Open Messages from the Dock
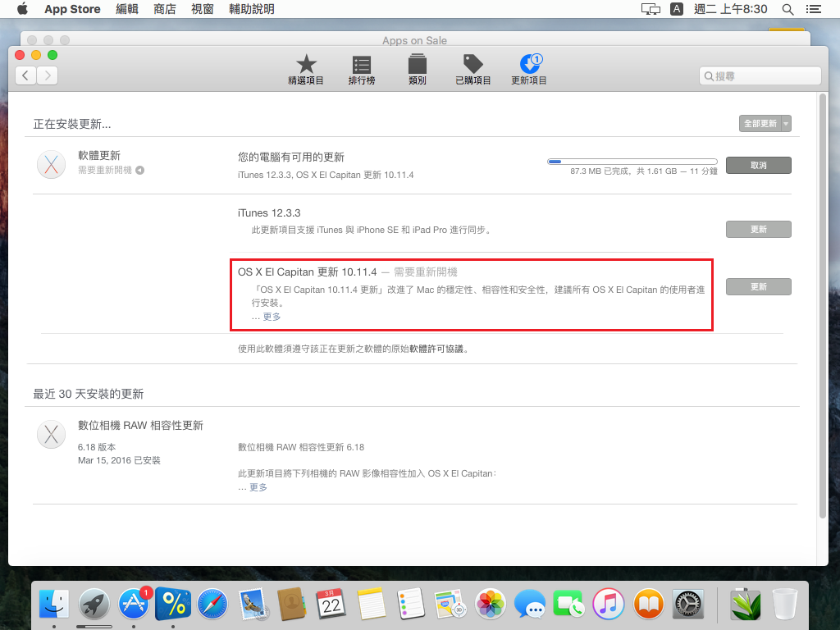 (530, 604)
